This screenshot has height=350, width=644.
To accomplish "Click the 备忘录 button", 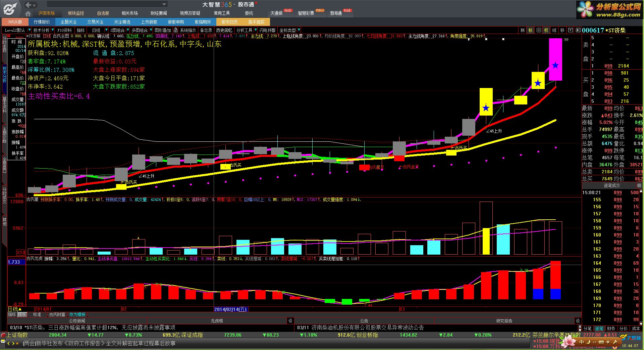I will click(x=206, y=30).
